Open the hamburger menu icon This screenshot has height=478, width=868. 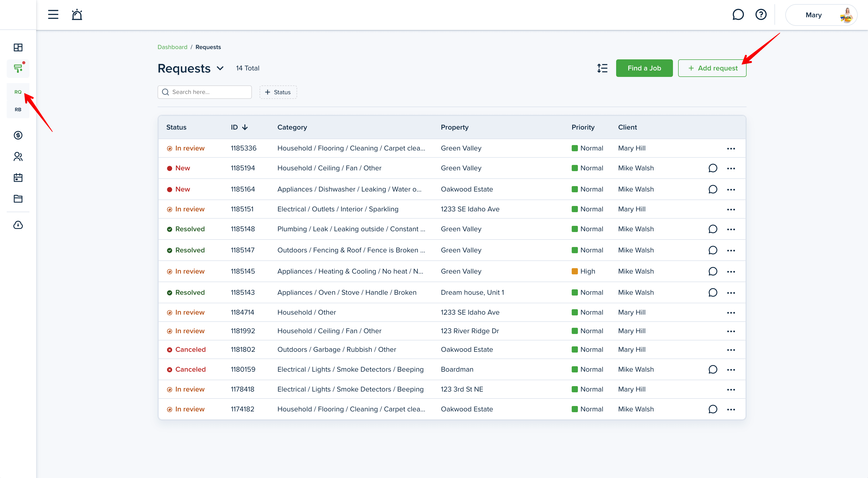point(53,14)
